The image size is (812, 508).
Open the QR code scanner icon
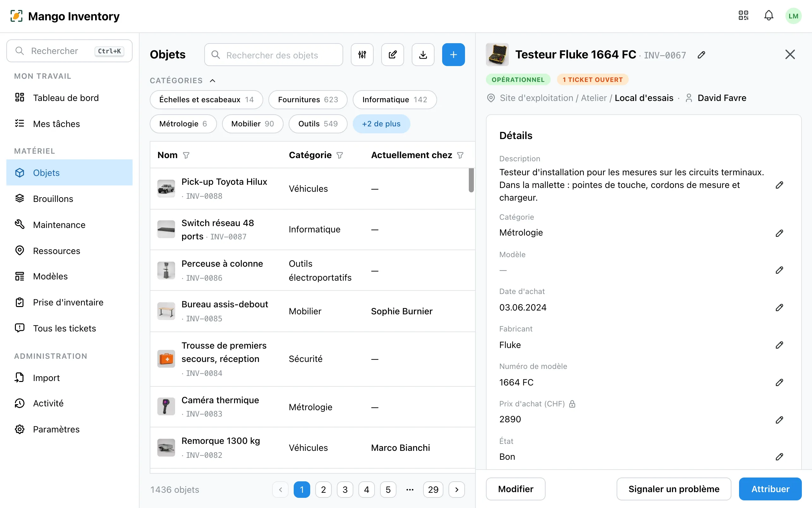[x=743, y=16]
